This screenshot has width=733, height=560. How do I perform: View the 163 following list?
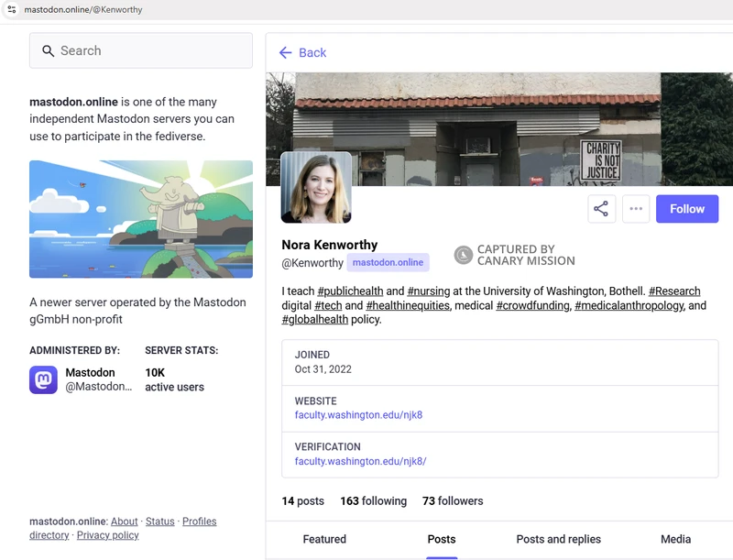[374, 500]
